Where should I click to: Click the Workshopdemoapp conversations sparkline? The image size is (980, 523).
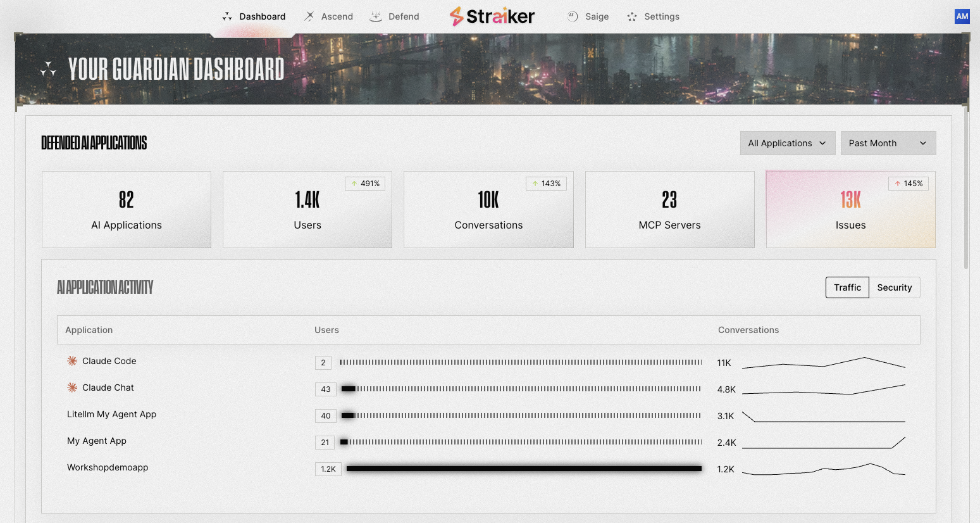(x=824, y=469)
